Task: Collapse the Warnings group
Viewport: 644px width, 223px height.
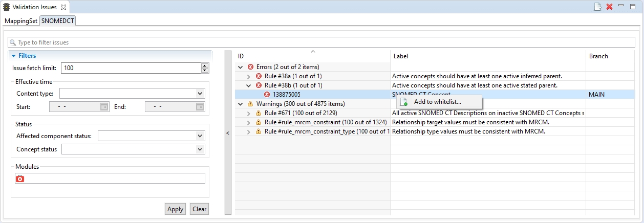Action: click(x=241, y=104)
